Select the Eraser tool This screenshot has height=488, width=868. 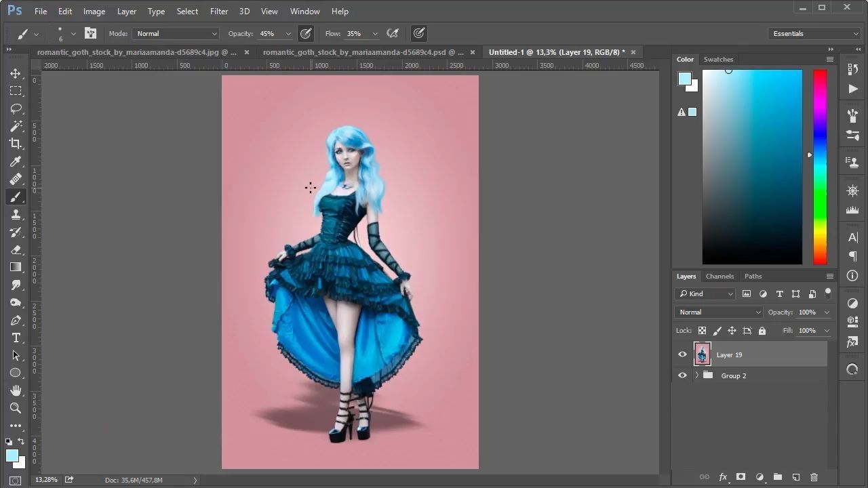pyautogui.click(x=16, y=249)
